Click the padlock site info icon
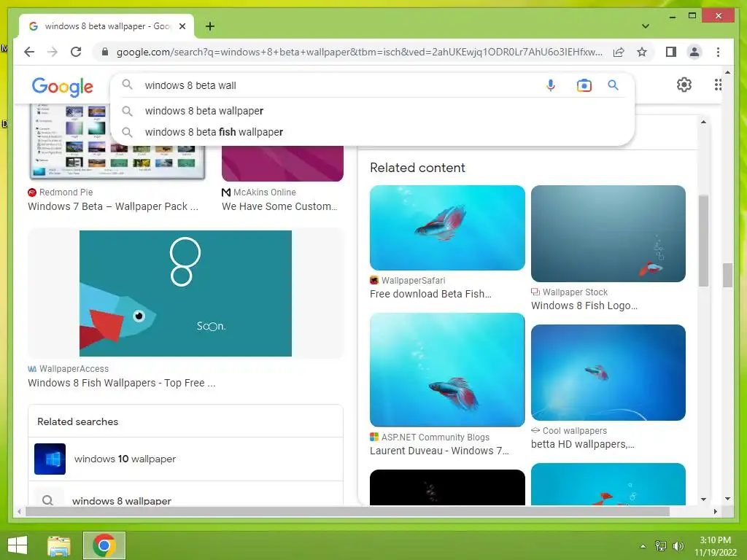The width and height of the screenshot is (747, 560). [x=105, y=52]
